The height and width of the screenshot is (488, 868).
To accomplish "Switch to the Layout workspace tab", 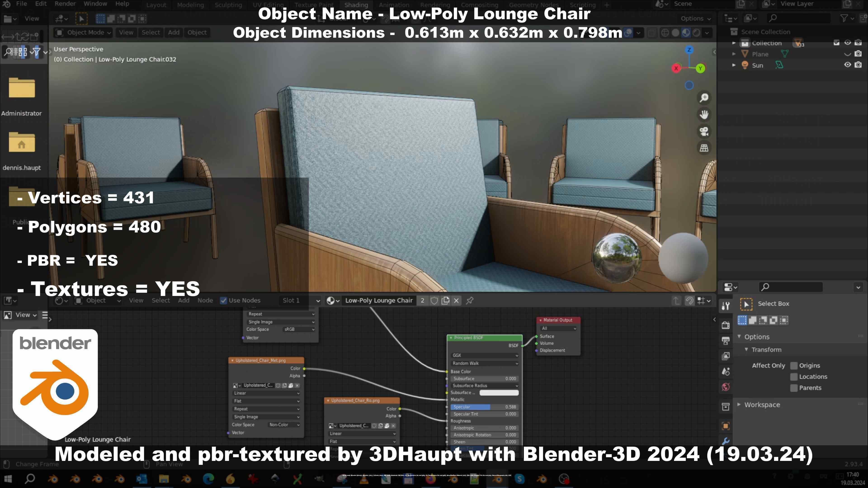I will coord(156,5).
